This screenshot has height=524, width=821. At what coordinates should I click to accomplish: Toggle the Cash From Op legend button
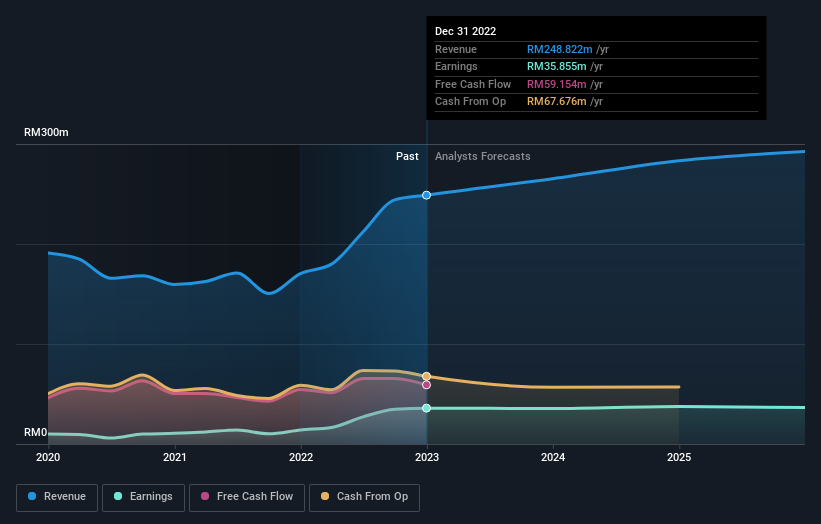point(364,497)
